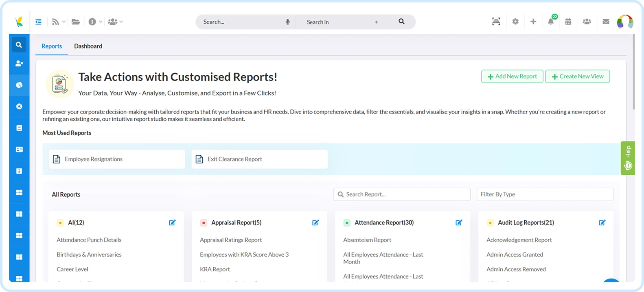Click the sidebar search magnifier icon
The width and height of the screenshot is (644, 292).
pyautogui.click(x=19, y=45)
